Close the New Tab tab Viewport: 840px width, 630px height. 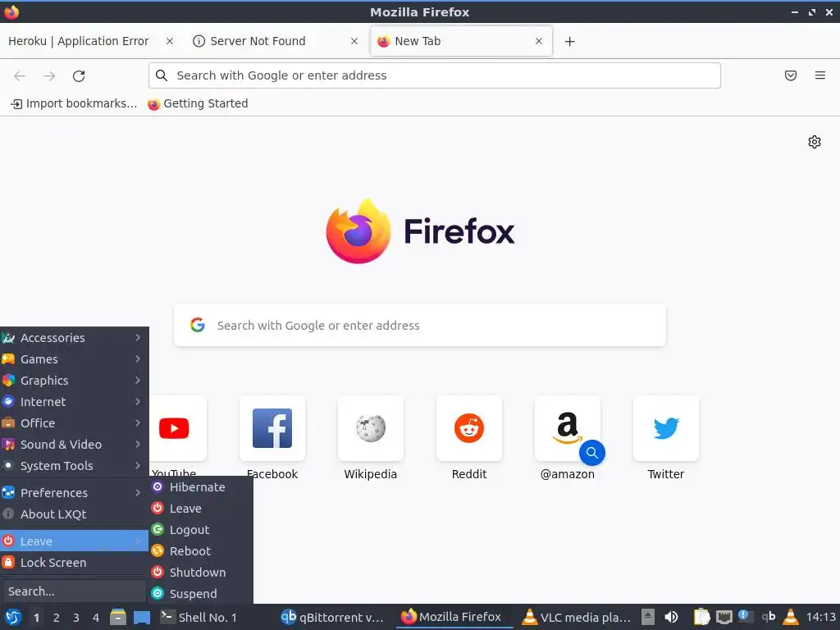(539, 41)
